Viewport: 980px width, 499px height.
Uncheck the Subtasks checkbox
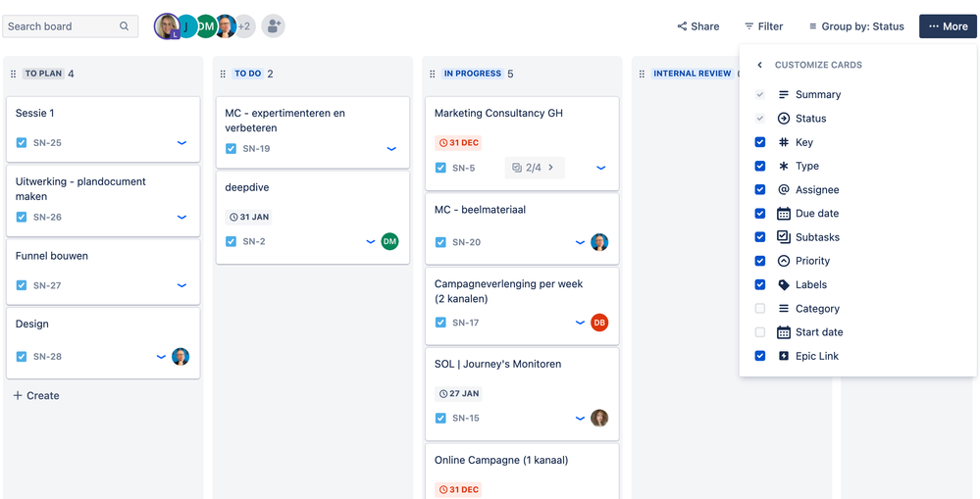(760, 237)
